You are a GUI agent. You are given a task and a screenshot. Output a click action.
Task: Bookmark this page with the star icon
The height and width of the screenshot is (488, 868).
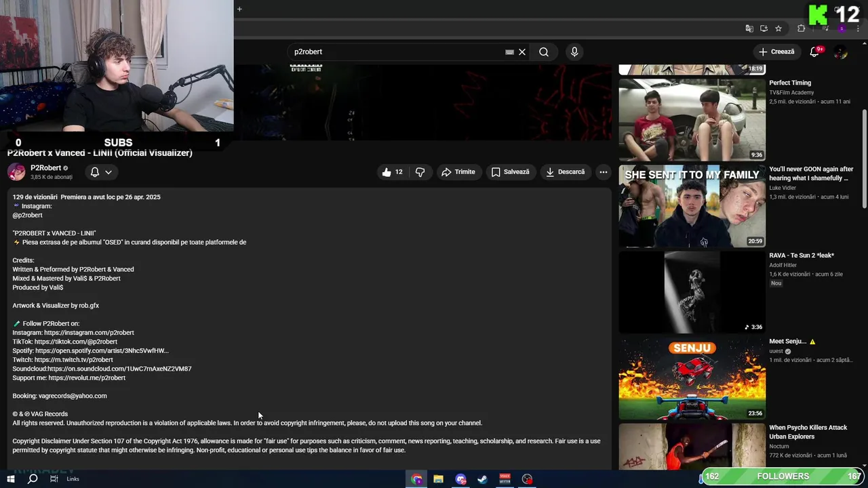coord(778,28)
